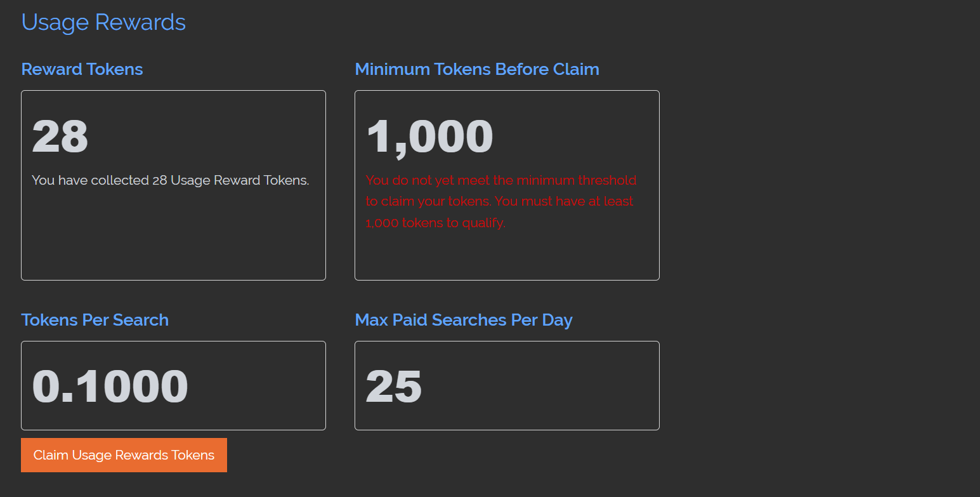Click the word 'Rewards' in the page title

(140, 22)
